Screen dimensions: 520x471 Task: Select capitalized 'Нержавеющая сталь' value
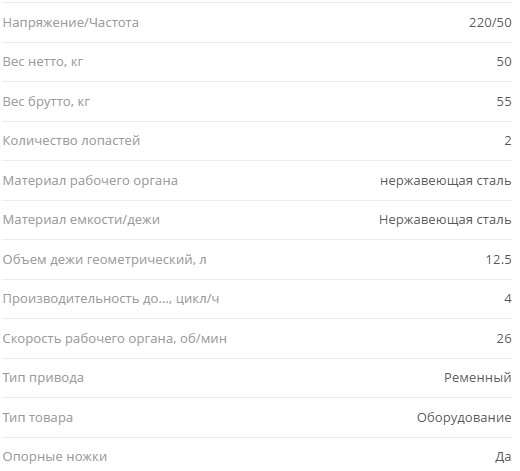tap(445, 220)
